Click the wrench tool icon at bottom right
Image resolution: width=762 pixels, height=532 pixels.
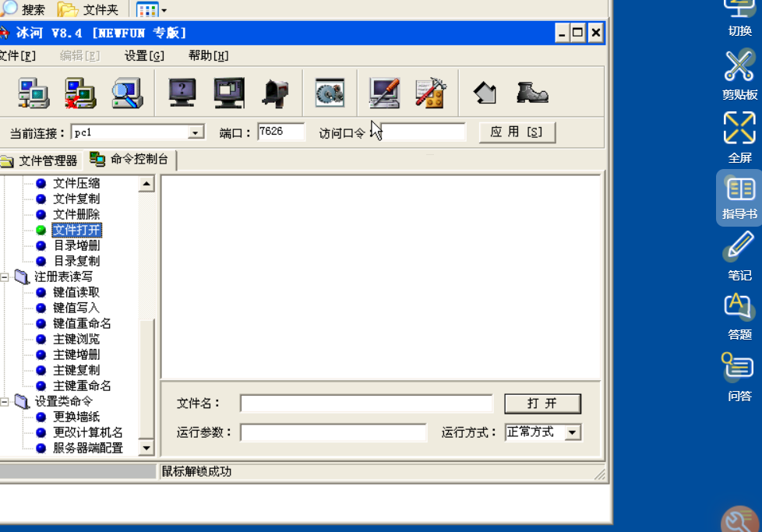[x=741, y=520]
